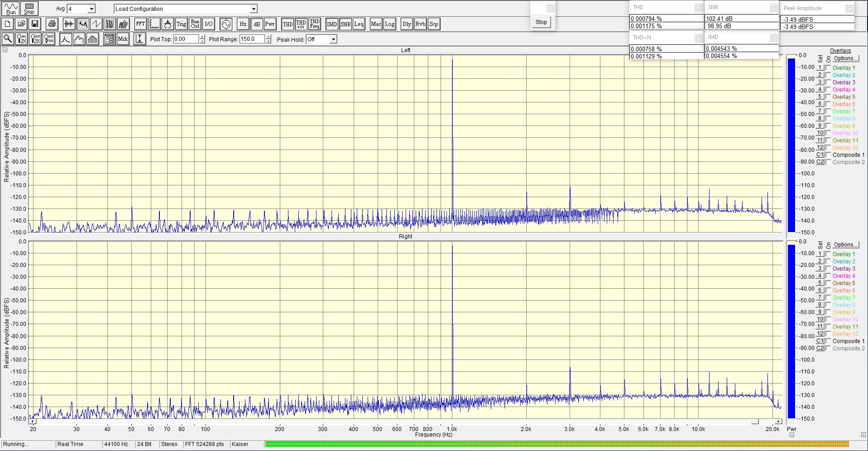Open the Mrk markers tool
Image resolution: width=868 pixels, height=451 pixels.
click(x=123, y=39)
